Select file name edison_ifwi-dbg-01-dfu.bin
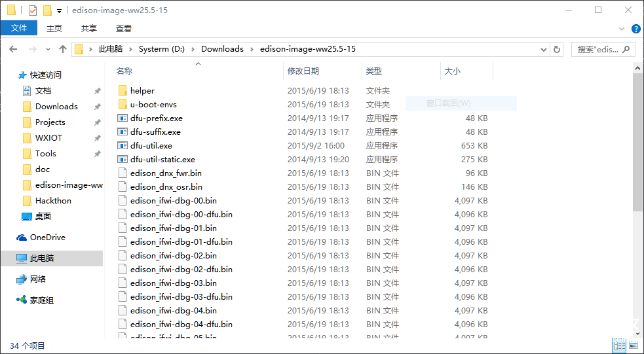 tap(181, 242)
